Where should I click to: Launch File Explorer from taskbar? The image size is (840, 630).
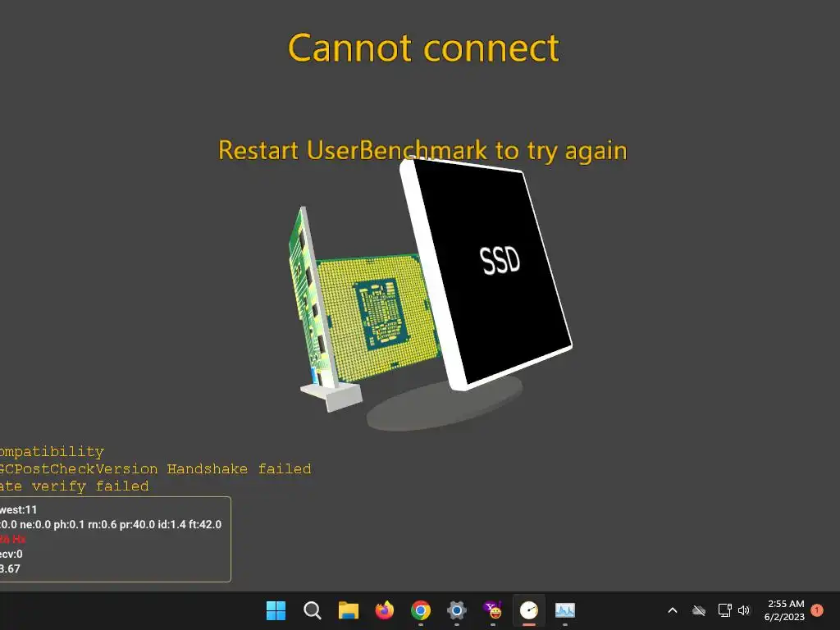348,610
